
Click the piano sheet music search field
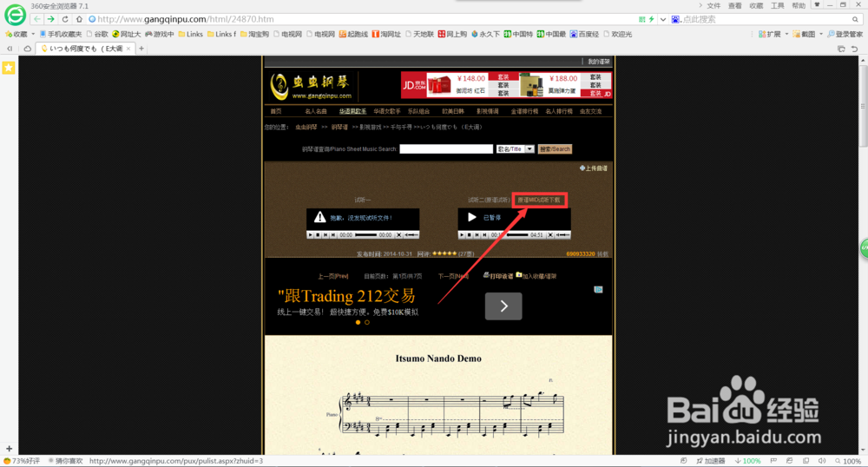coord(446,149)
